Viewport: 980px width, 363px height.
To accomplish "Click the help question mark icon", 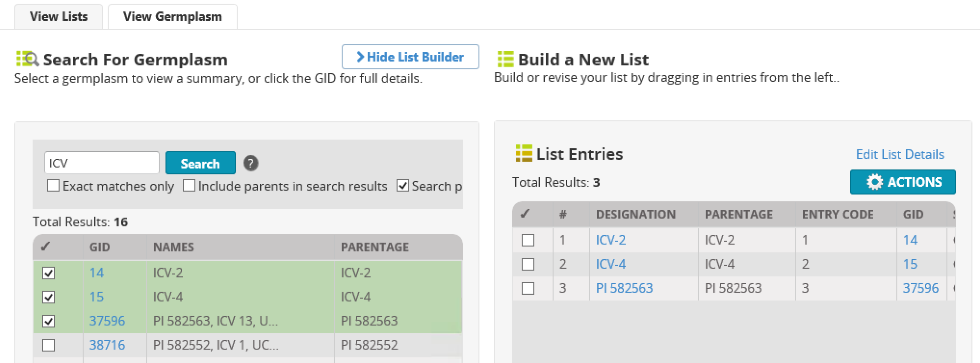I will (251, 163).
